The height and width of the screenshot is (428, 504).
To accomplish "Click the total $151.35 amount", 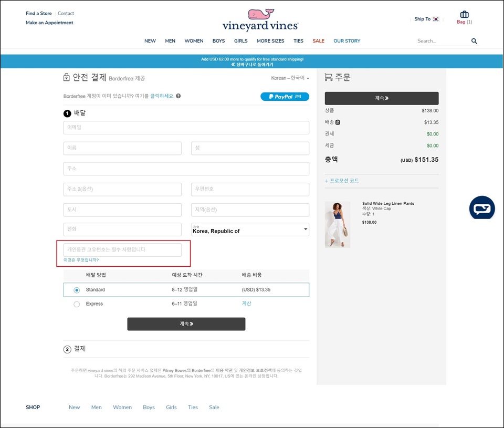I will 426,160.
